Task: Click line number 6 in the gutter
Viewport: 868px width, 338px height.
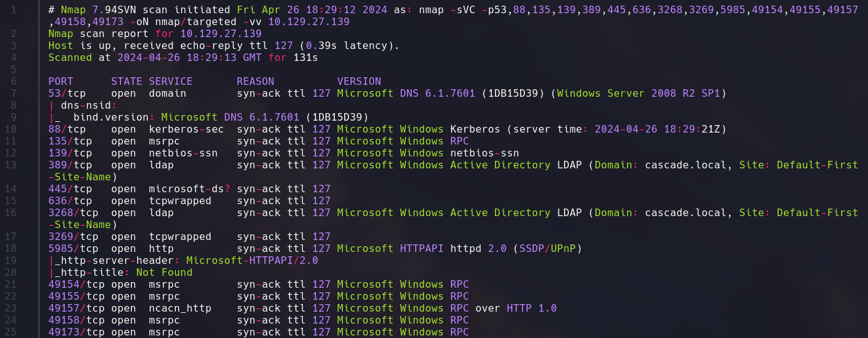Action: point(14,82)
